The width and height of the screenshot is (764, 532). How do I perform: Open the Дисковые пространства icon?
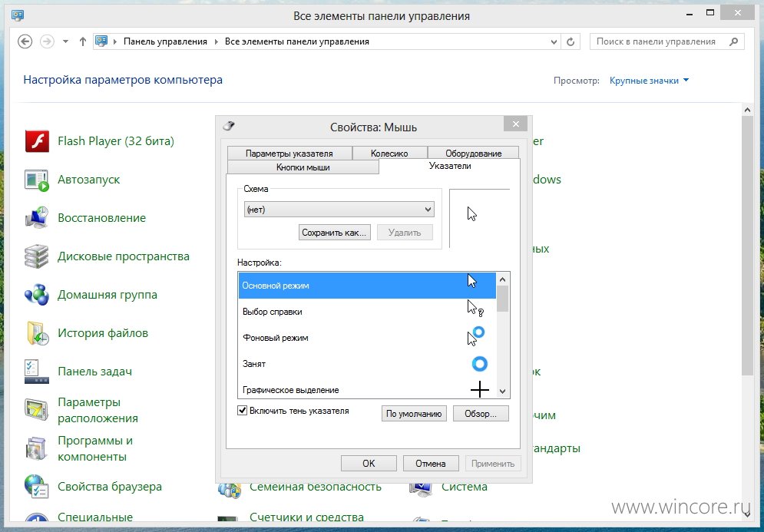[37, 256]
